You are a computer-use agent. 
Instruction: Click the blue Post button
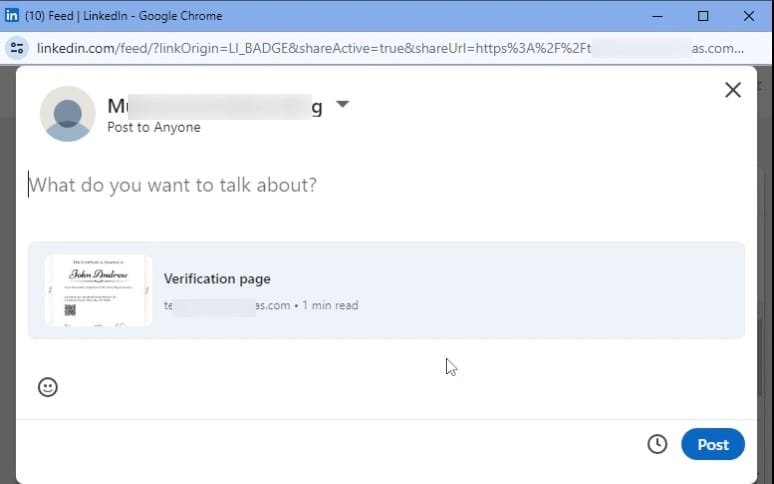click(x=713, y=445)
